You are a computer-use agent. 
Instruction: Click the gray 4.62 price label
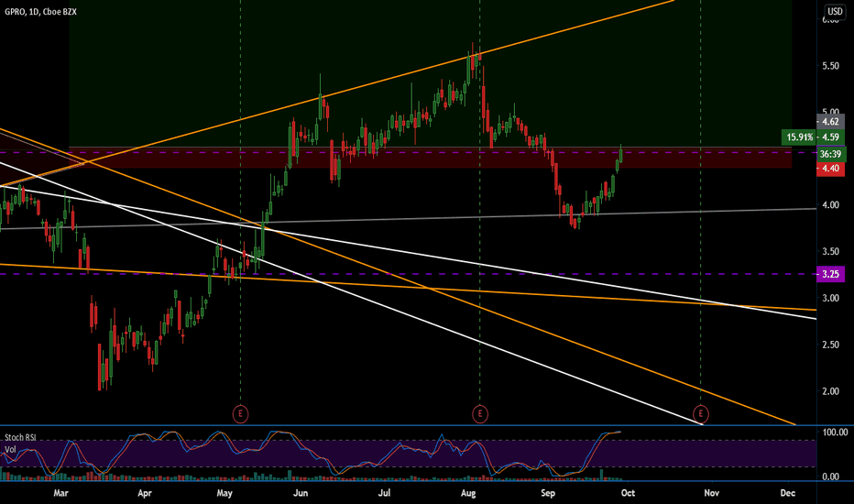tap(830, 122)
